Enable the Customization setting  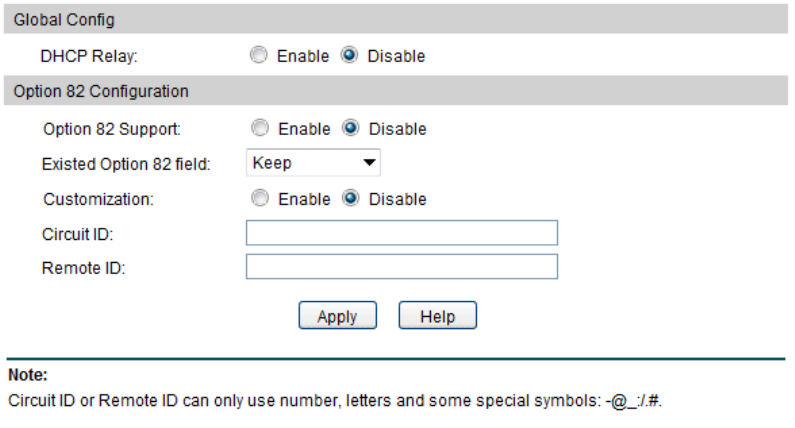click(260, 199)
